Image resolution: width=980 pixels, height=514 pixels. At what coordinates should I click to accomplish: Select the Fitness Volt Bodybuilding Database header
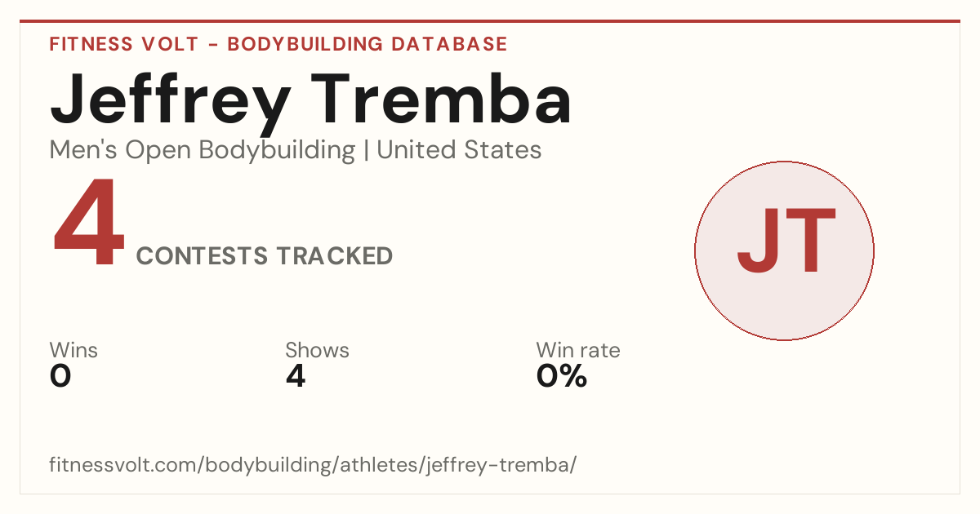click(x=278, y=44)
